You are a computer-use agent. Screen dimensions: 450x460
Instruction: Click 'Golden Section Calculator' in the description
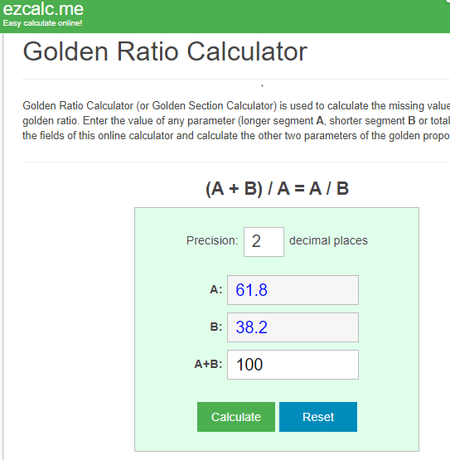(213, 106)
